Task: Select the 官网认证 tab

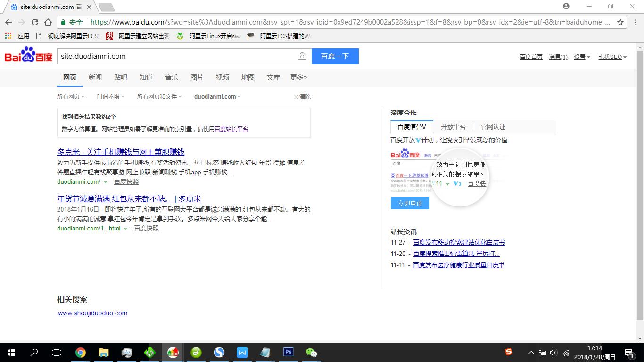Action: point(493,127)
